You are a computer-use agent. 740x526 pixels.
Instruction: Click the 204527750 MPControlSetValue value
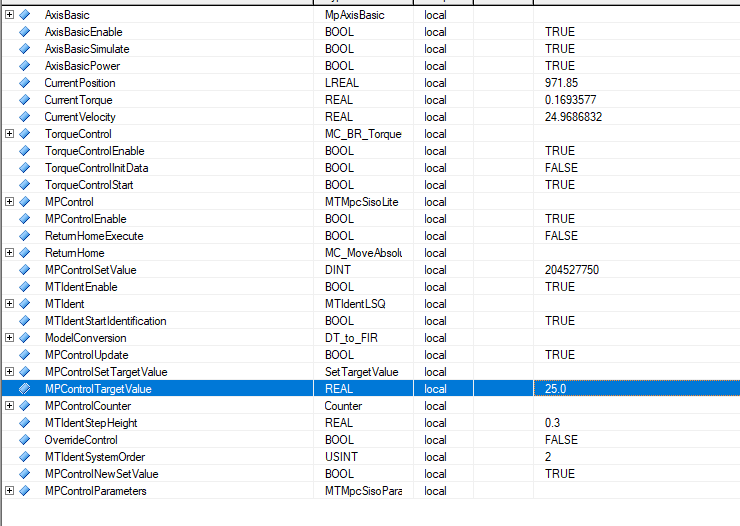[572, 270]
